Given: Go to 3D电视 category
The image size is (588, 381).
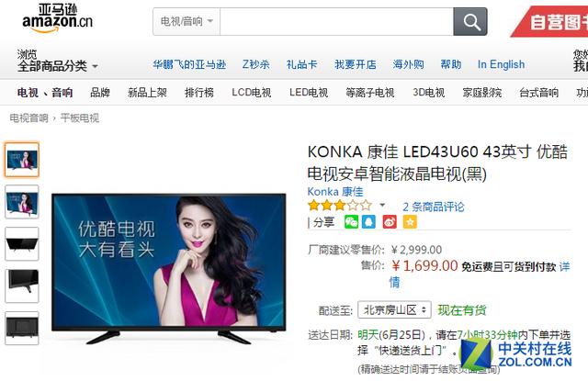Looking at the screenshot, I should coord(429,92).
